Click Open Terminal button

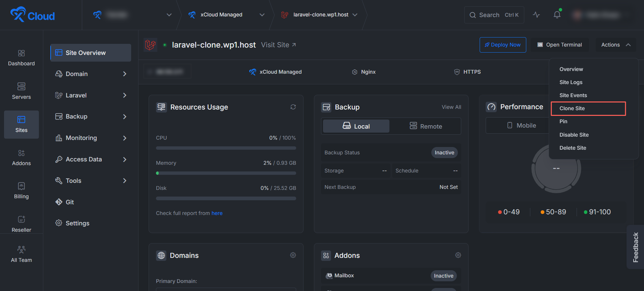(560, 45)
